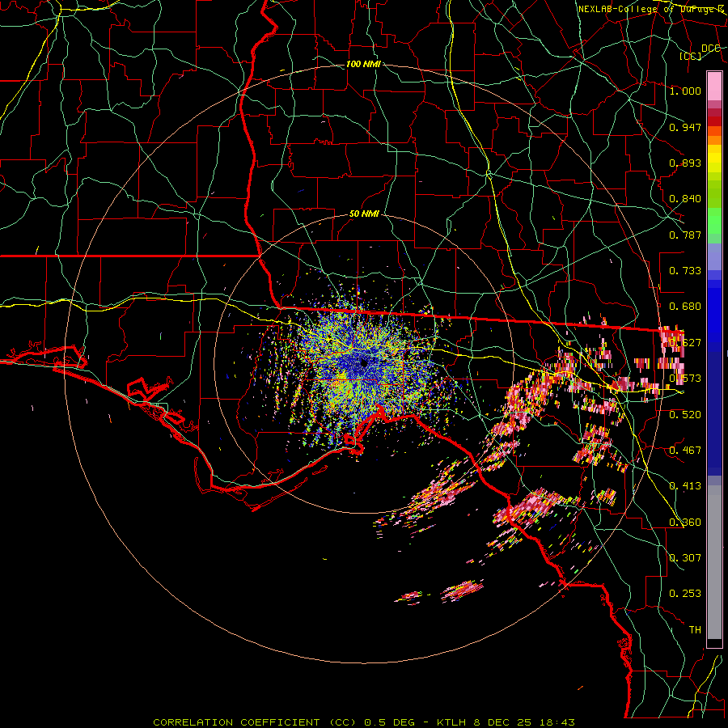Click the 1.000 legend value
728x728 pixels.
(685, 91)
